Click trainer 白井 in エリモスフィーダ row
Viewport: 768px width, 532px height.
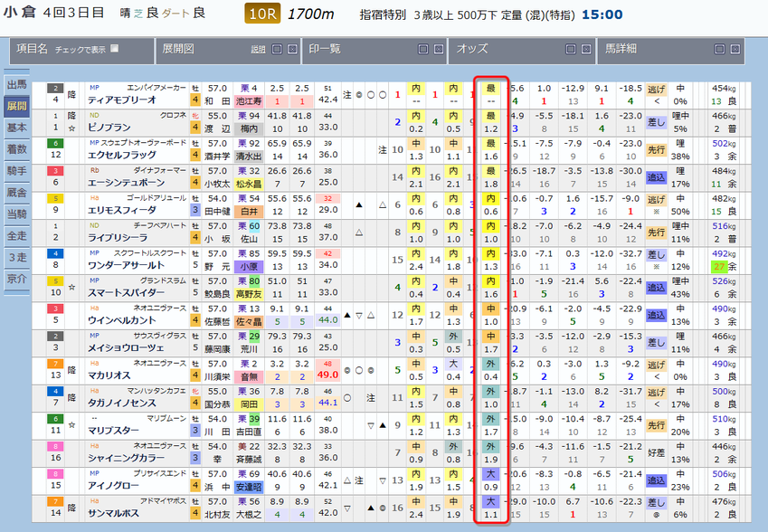(249, 212)
